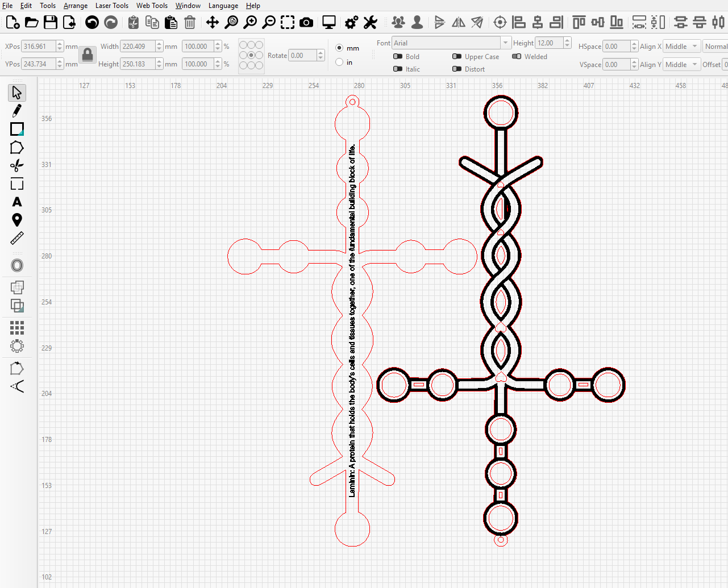Open the Preview monitor icon
This screenshot has width=728, height=588.
(329, 22)
